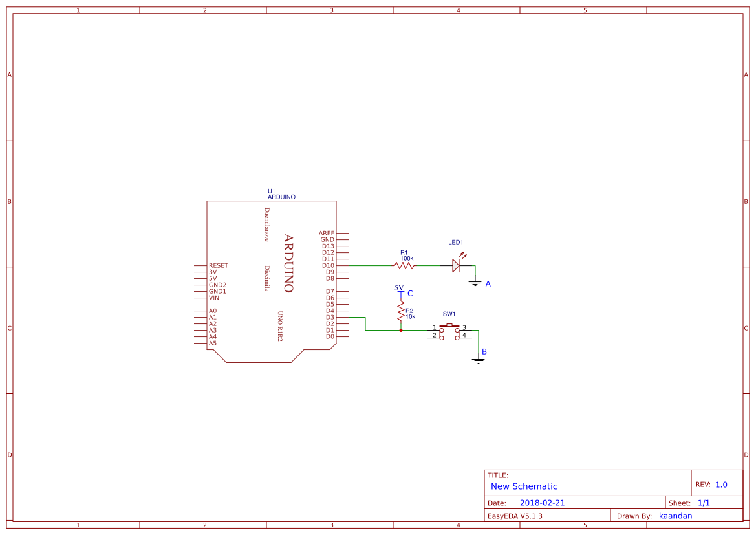Select resistor R2 labeled 10k
The height and width of the screenshot is (535, 756).
pos(402,311)
